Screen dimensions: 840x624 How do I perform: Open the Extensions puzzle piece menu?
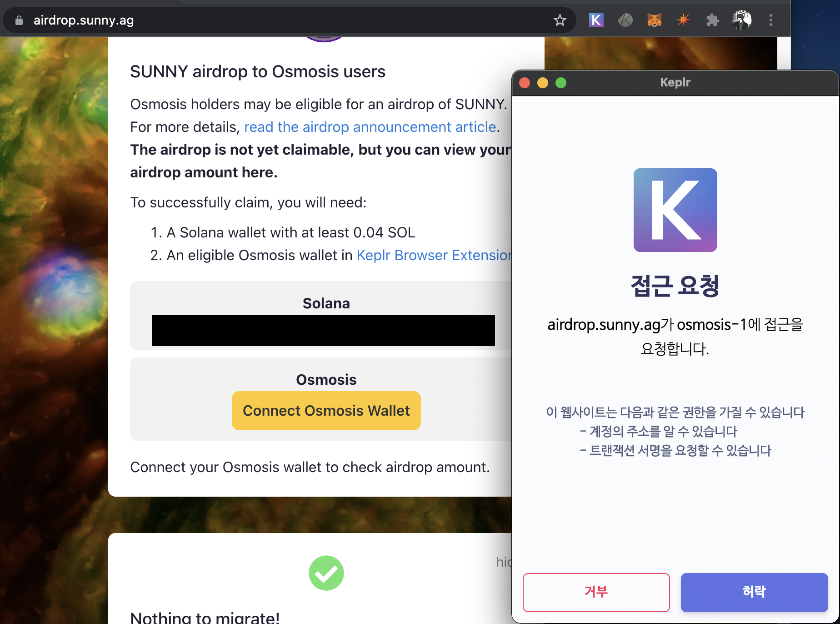[712, 20]
